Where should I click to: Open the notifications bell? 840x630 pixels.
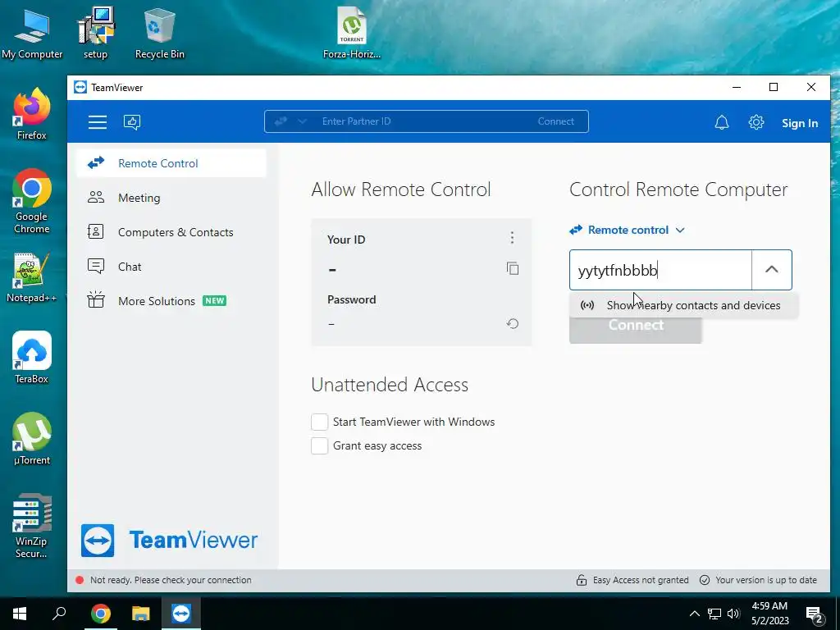point(722,123)
